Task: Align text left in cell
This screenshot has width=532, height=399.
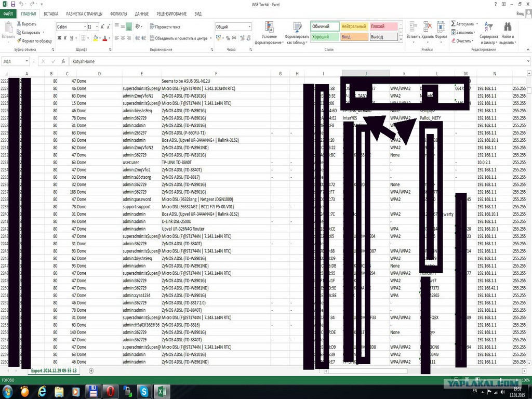Action: pos(117,38)
